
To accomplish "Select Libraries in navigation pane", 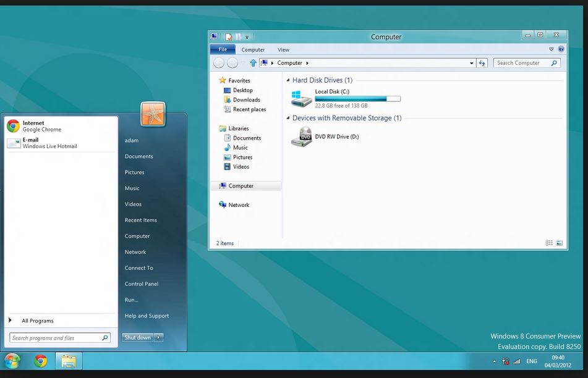I will pyautogui.click(x=234, y=128).
